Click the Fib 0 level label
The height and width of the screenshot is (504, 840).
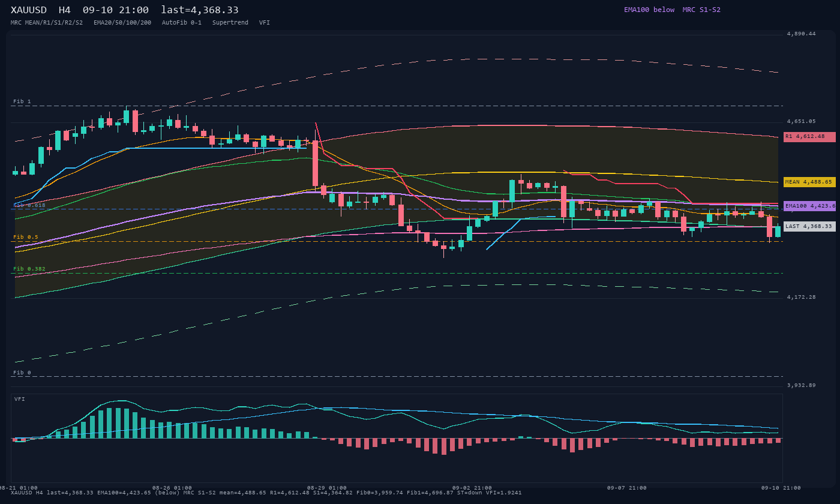click(x=22, y=373)
